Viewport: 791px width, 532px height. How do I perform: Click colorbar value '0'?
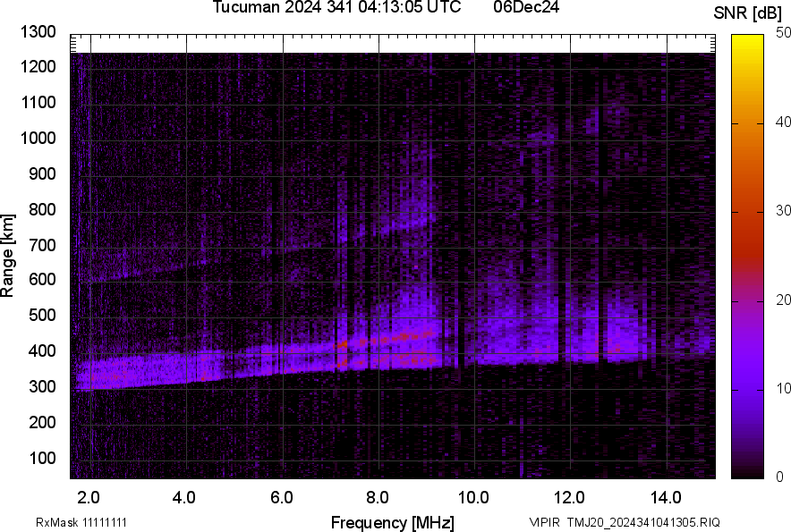click(780, 477)
